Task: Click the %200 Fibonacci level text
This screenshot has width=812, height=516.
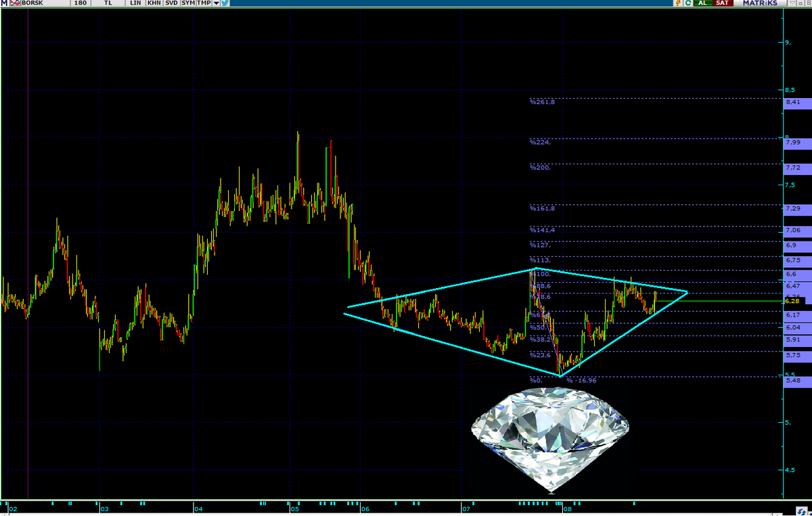Action: [x=541, y=167]
